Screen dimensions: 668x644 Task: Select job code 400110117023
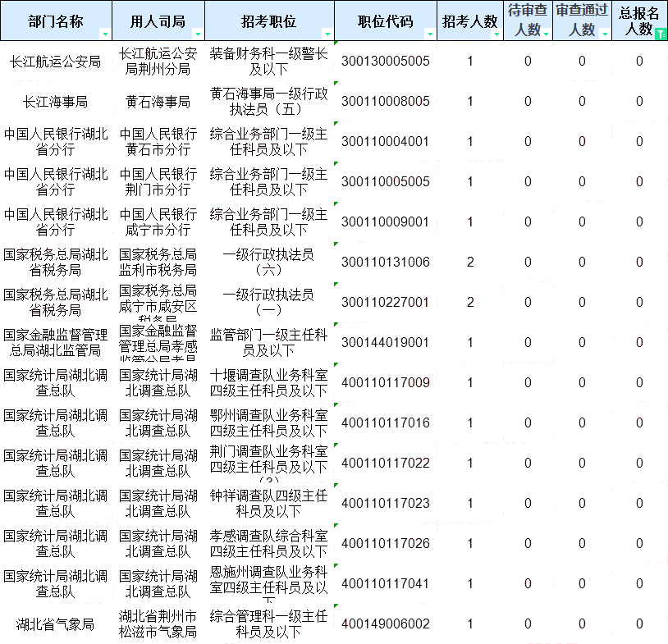point(386,503)
